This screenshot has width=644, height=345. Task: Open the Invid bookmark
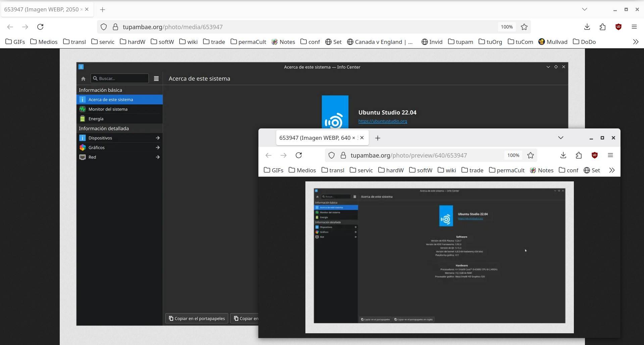(432, 42)
